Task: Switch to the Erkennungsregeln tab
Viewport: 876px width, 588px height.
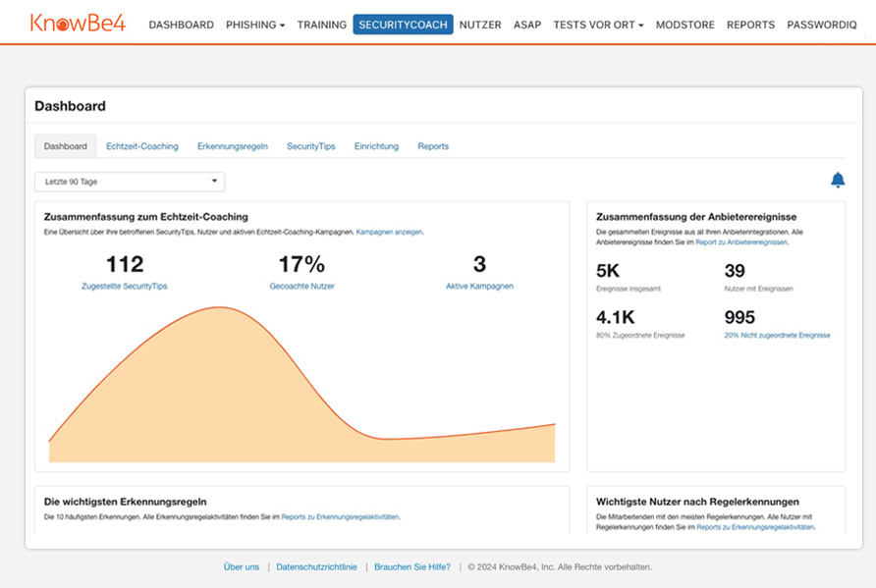Action: 233,146
